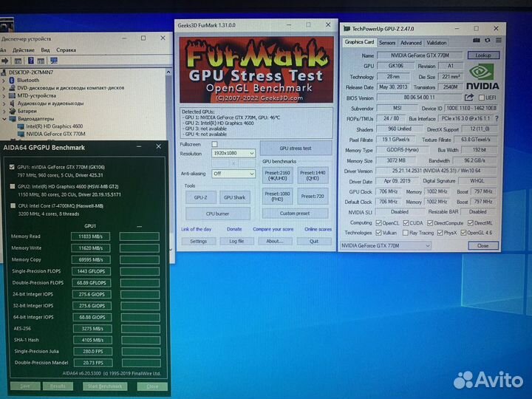Click the Custom preset button in FurMark
Viewport: 532px width, 399px height.
[295, 214]
